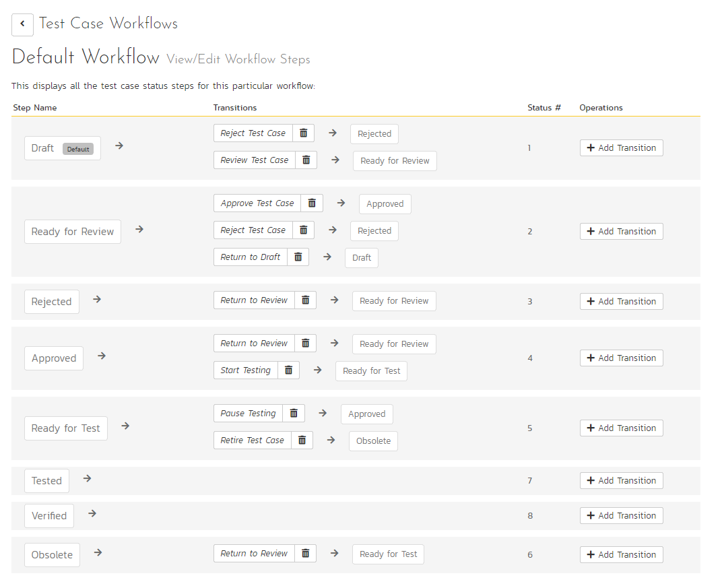Click the Obsolete destination of Retire Test Case

(373, 441)
